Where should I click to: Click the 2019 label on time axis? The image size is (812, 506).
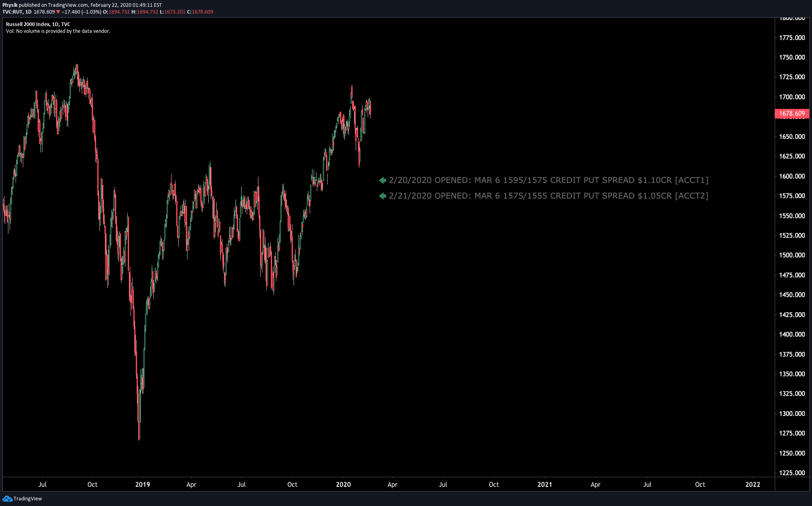(143, 484)
